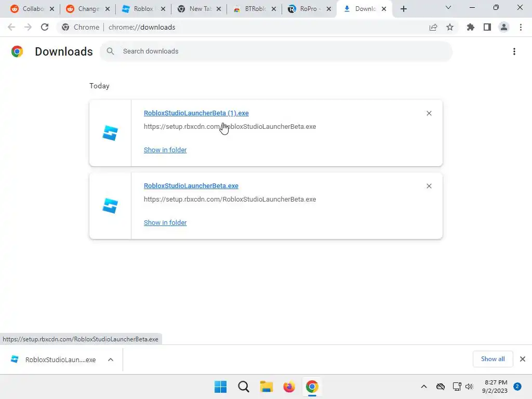Toggle the side panel icon
The width and height of the screenshot is (532, 399).
[x=487, y=27]
